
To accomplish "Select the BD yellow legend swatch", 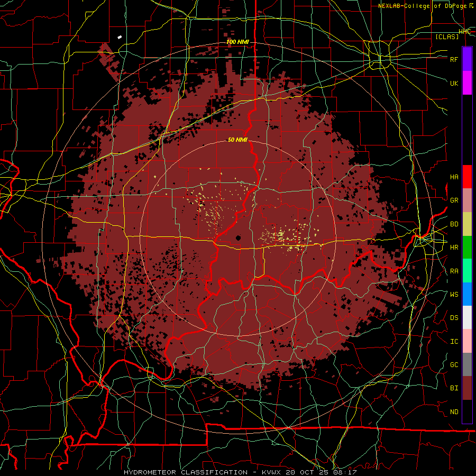I will tap(467, 224).
